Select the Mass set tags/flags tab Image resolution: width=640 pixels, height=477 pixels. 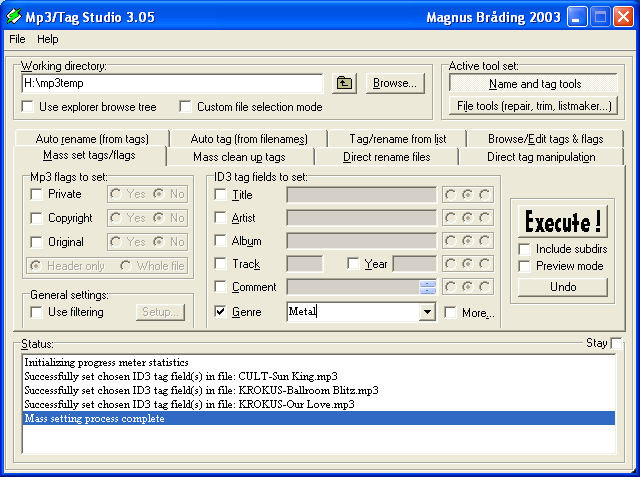coord(89,155)
